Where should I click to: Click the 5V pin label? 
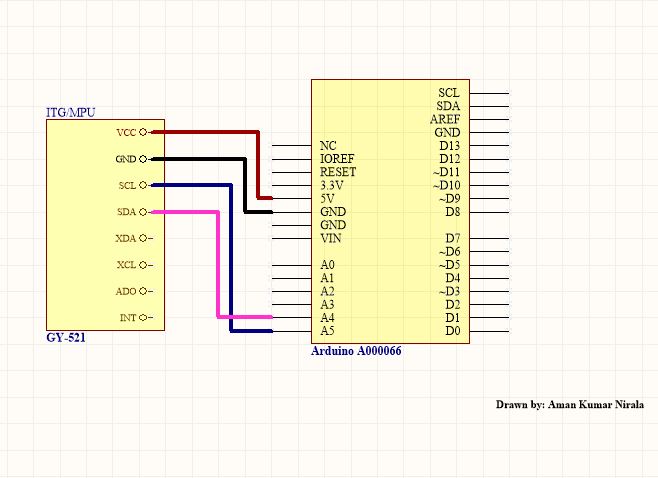pyautogui.click(x=327, y=199)
